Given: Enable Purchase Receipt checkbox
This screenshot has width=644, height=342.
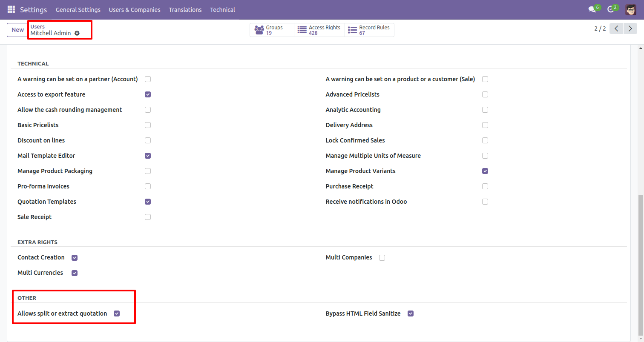Looking at the screenshot, I should (x=485, y=186).
